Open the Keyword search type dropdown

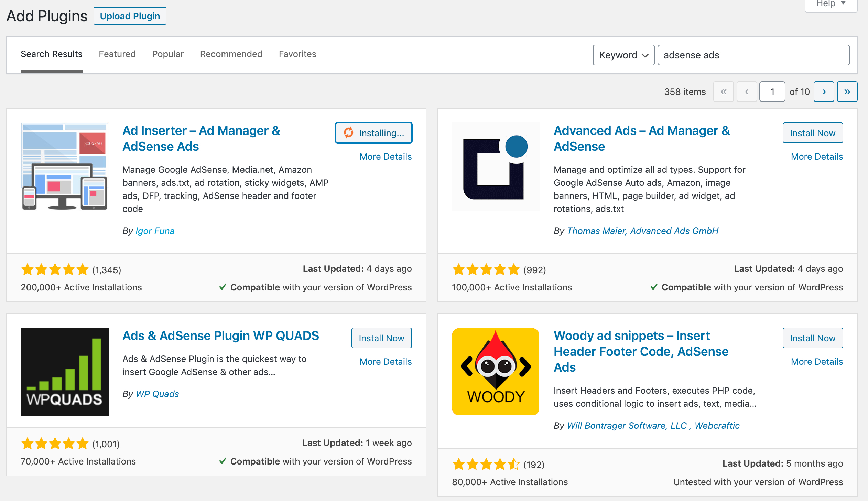pos(623,55)
